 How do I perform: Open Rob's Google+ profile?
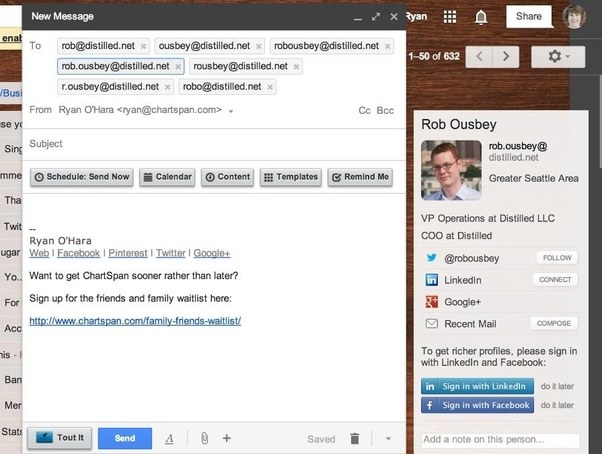click(x=462, y=302)
